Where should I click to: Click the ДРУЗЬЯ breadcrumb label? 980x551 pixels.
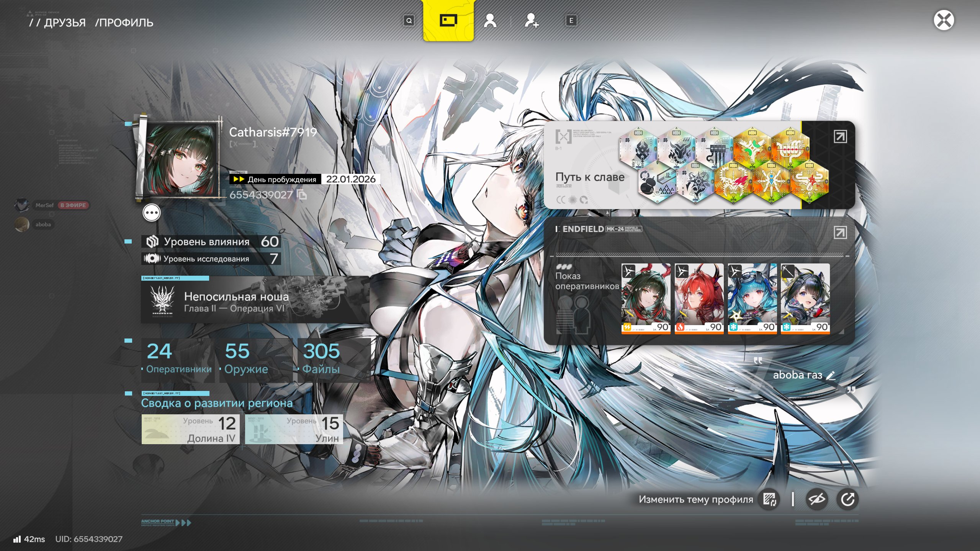pos(65,23)
